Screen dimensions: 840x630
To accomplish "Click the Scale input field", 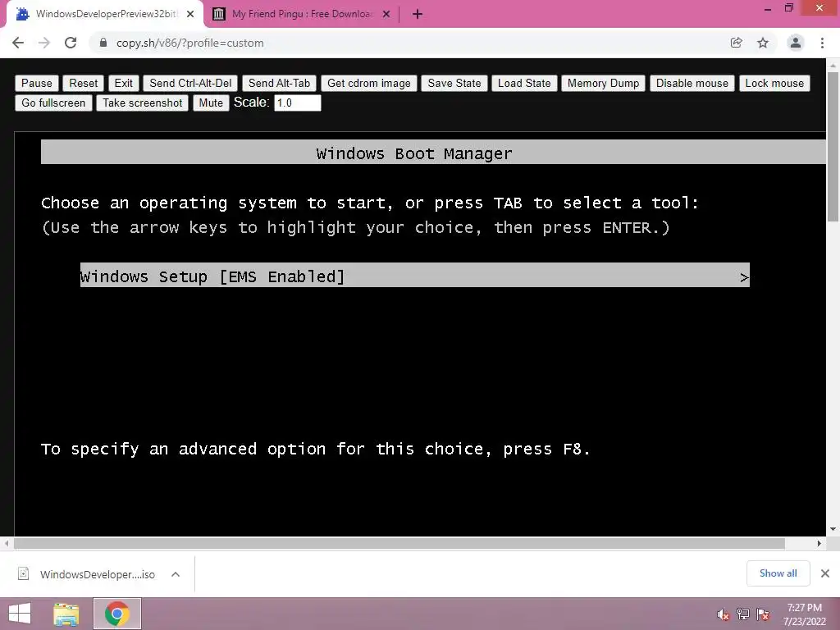I will [x=297, y=103].
